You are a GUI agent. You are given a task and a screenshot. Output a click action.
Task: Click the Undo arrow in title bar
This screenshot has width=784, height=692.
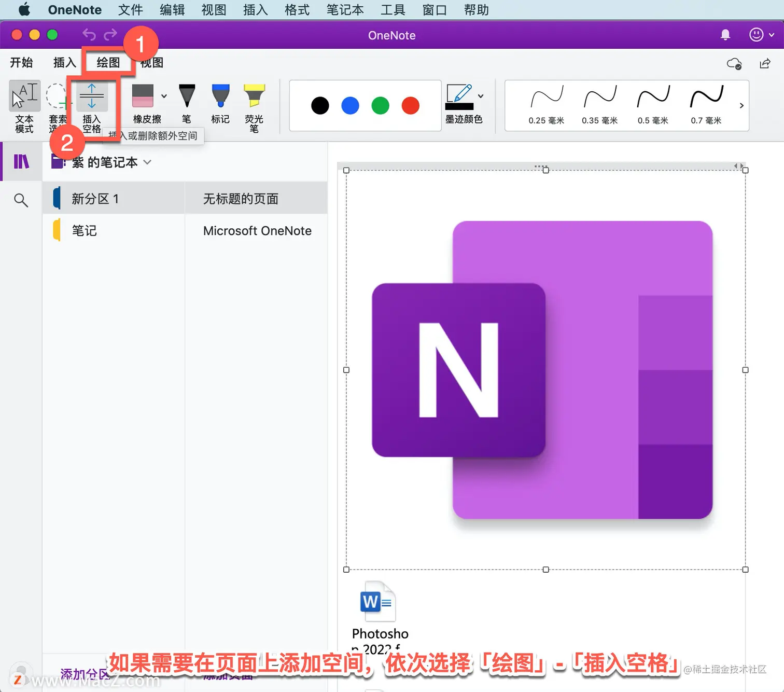click(x=89, y=35)
